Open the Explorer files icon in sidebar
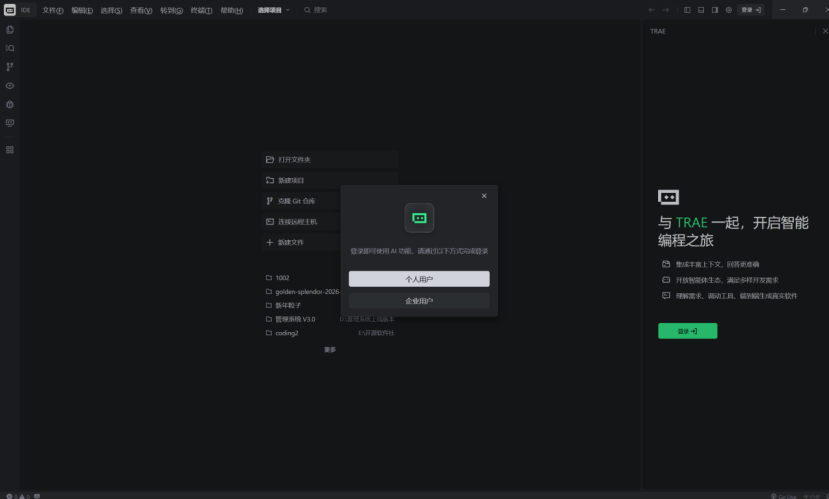This screenshot has height=499, width=829. pos(10,30)
